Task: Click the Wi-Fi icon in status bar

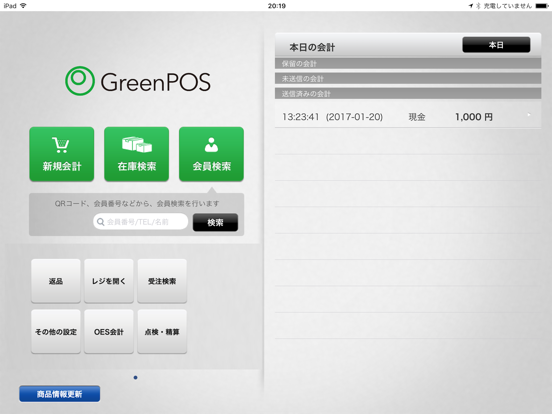Action: (23, 6)
